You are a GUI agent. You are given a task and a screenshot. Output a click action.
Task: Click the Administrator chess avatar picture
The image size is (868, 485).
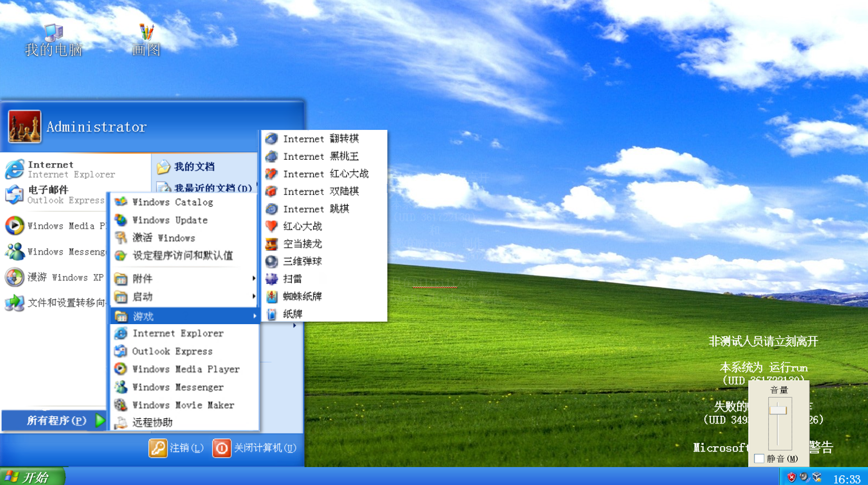[x=25, y=126]
